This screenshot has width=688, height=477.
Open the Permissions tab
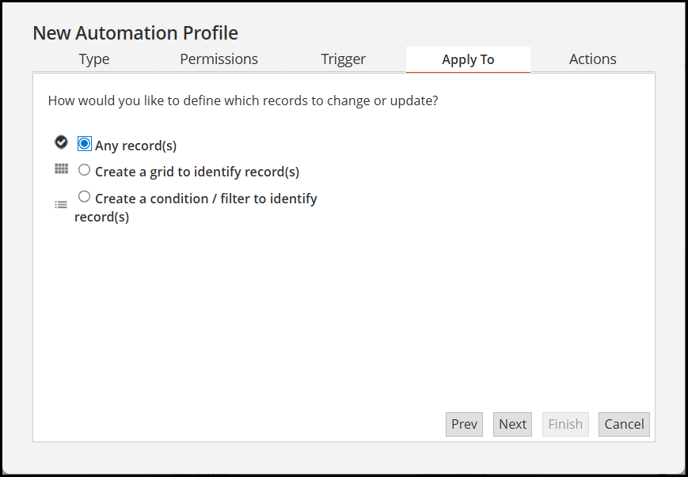point(219,59)
